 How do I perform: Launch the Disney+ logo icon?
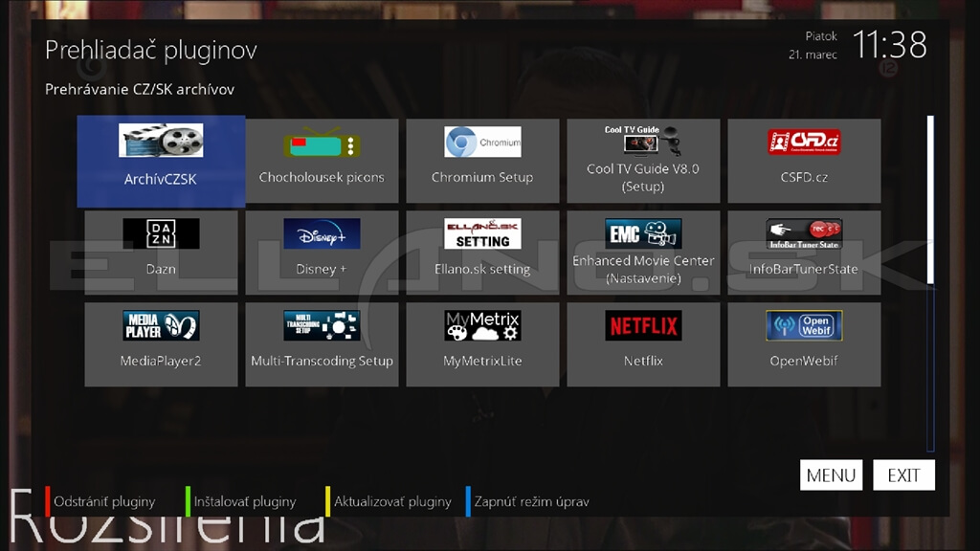click(x=322, y=233)
